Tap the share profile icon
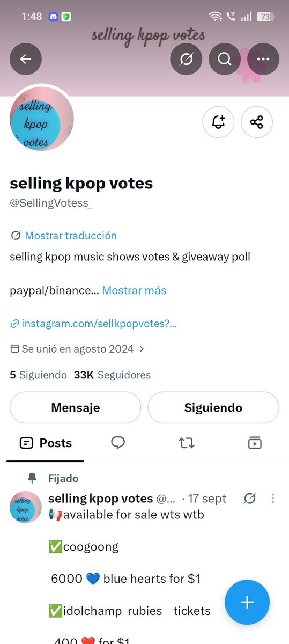Viewport: 289px width, 644px height. click(x=257, y=122)
